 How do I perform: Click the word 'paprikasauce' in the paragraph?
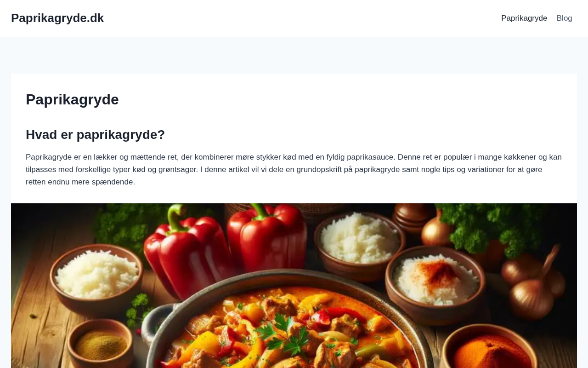[370, 157]
